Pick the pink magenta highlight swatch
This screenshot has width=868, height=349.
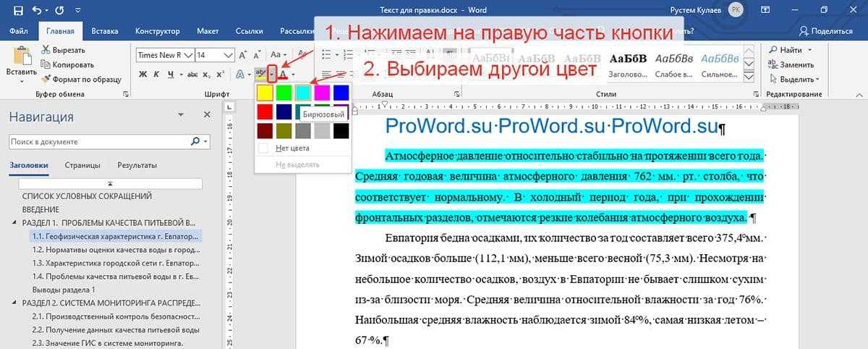tap(322, 93)
